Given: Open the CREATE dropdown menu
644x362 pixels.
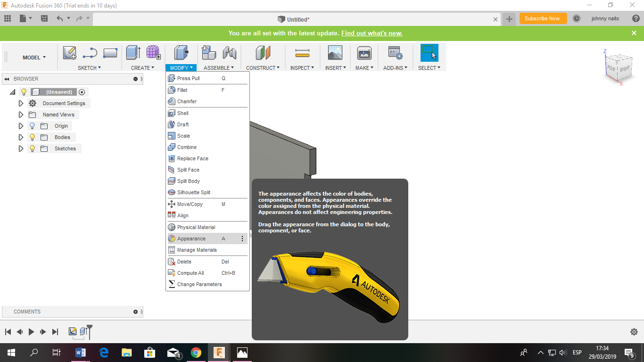Looking at the screenshot, I should click(x=142, y=68).
